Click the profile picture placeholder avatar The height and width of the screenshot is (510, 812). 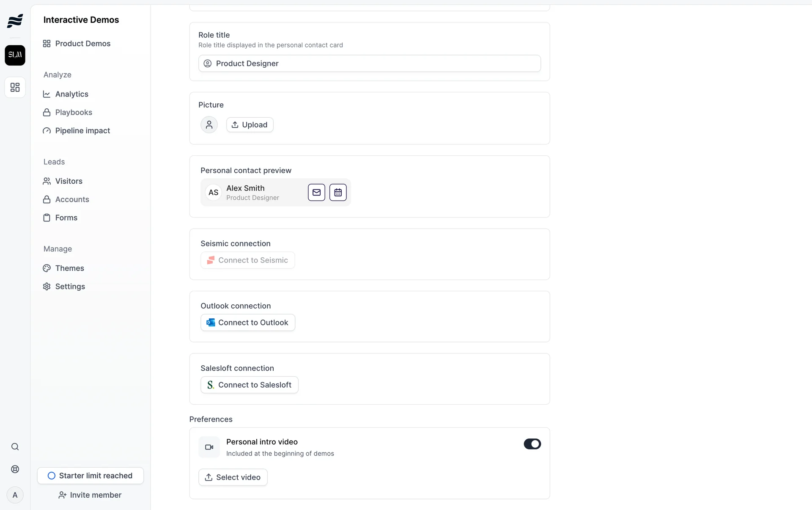(209, 124)
